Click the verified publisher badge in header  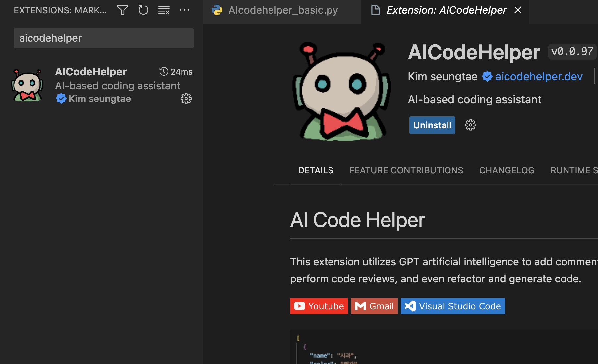tap(487, 77)
